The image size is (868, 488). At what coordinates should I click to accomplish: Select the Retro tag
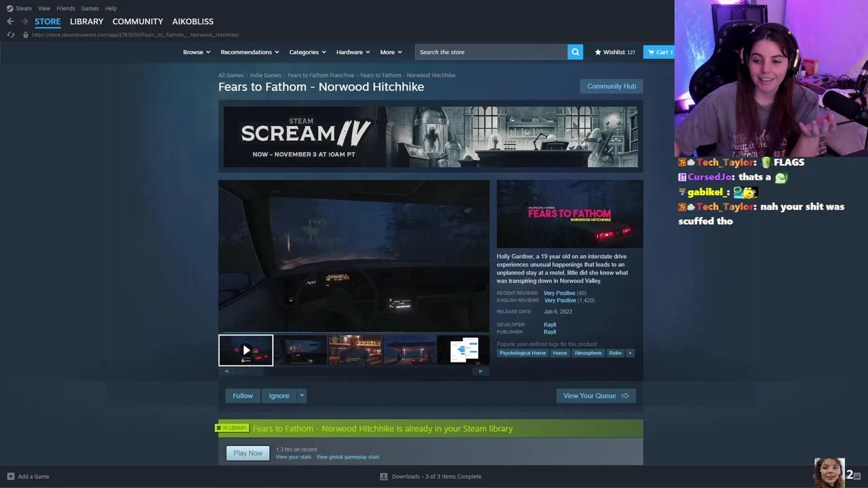pyautogui.click(x=615, y=353)
